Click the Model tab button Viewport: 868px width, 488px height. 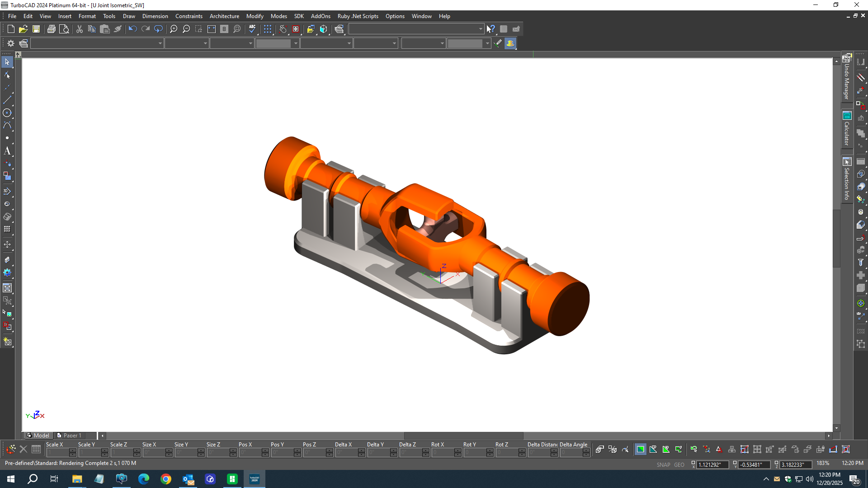(x=38, y=436)
